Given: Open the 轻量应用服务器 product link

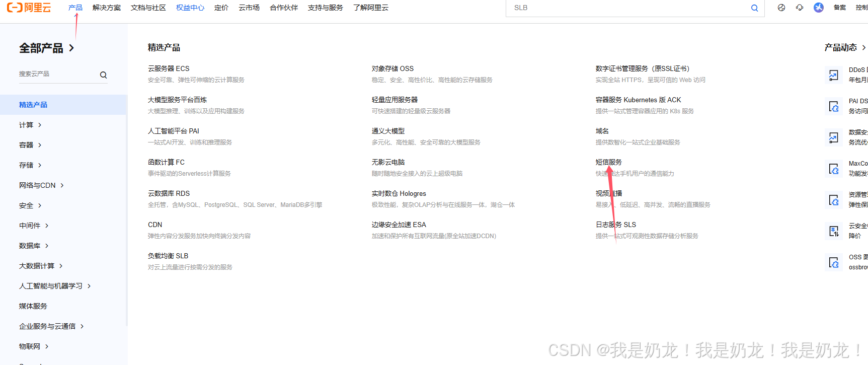Looking at the screenshot, I should coord(395,100).
